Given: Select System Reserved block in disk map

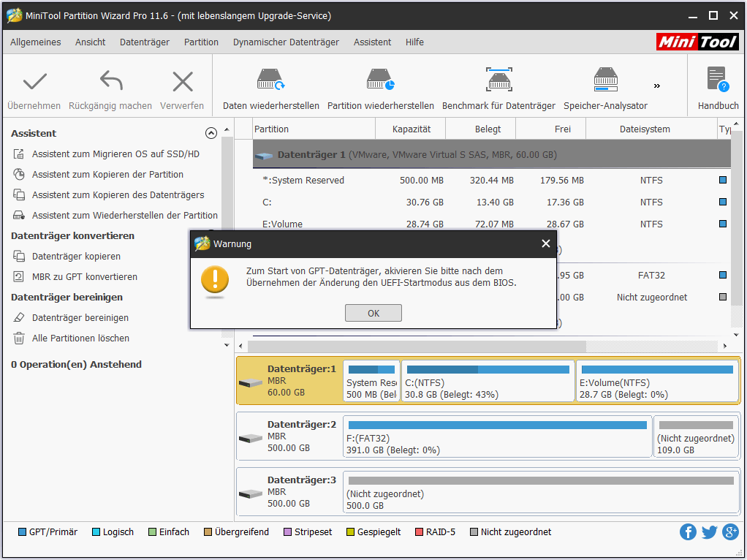Looking at the screenshot, I should click(x=371, y=381).
